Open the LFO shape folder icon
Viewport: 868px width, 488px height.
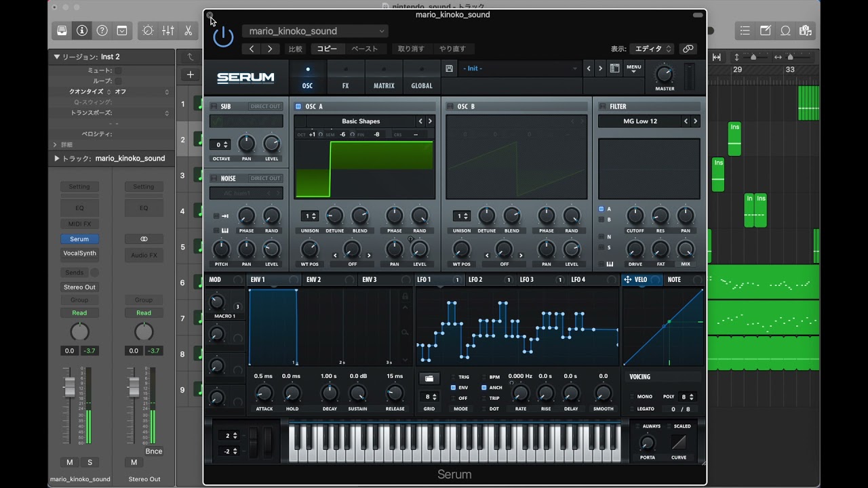point(429,378)
